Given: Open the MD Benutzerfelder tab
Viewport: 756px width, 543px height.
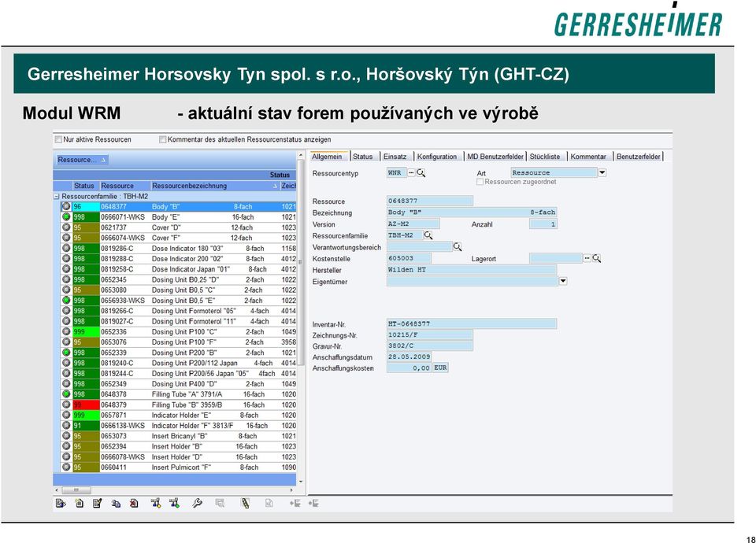Looking at the screenshot, I should tap(495, 157).
